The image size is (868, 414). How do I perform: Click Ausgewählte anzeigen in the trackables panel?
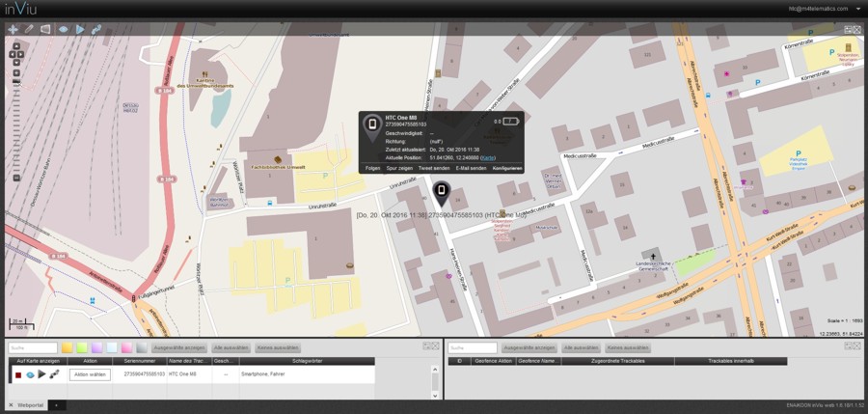point(179,347)
